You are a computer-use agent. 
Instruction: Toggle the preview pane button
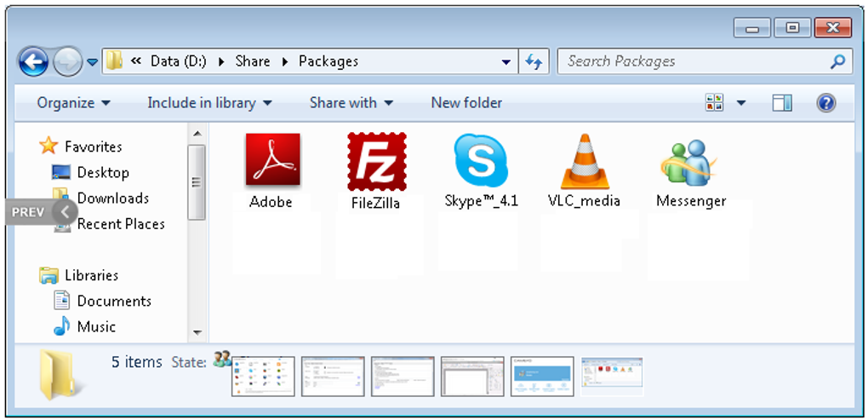click(782, 102)
